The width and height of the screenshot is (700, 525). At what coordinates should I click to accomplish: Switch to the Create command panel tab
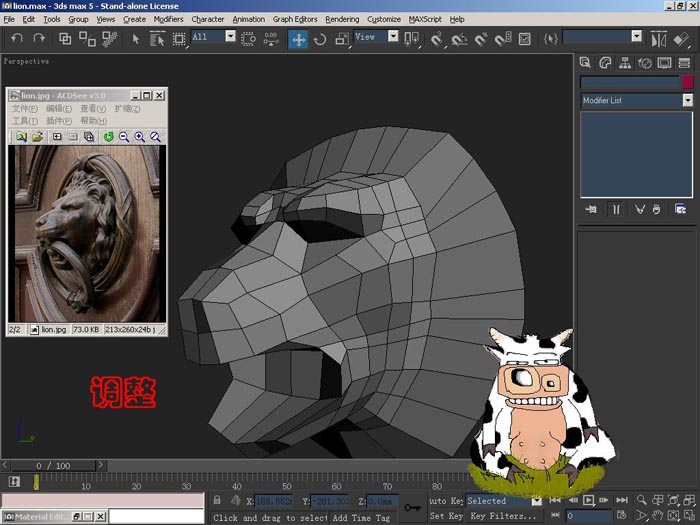tap(585, 63)
